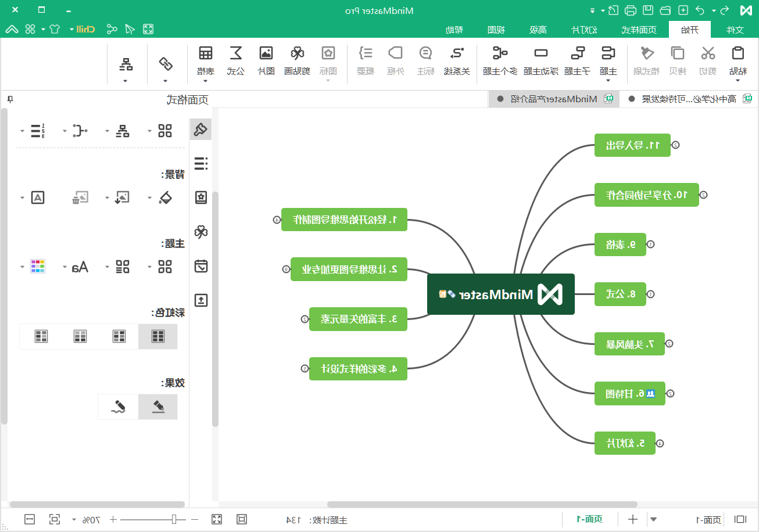Image resolution: width=759 pixels, height=532 pixels.
Task: Select the second rainbow color option
Action: click(x=119, y=336)
